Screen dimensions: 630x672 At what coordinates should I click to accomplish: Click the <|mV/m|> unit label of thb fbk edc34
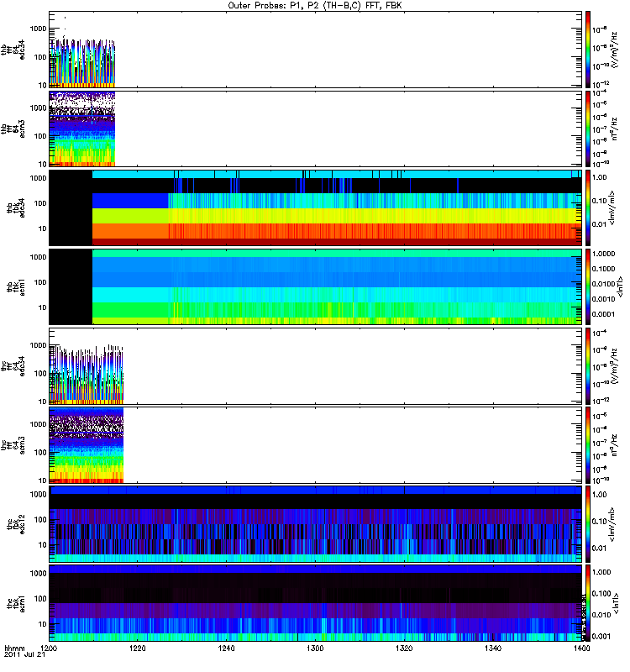pyautogui.click(x=612, y=207)
